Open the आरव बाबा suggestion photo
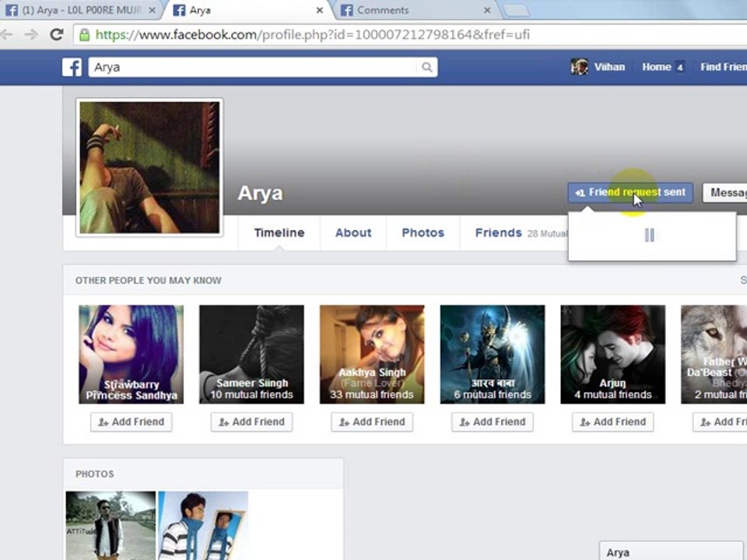Viewport: 747px width, 560px height. [x=493, y=355]
